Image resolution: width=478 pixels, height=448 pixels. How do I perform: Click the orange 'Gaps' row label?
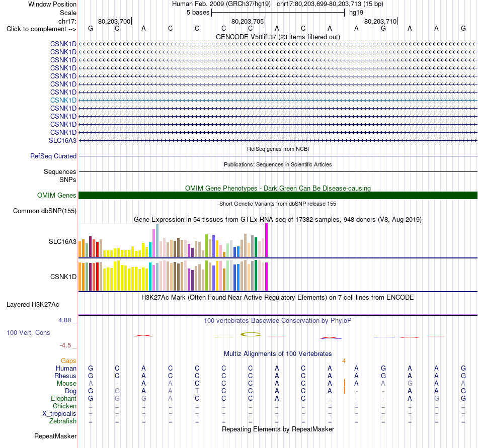(68, 361)
